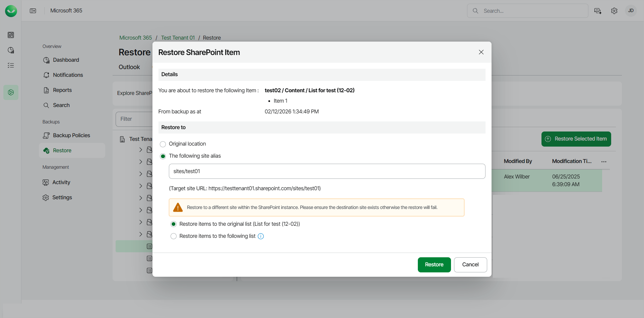Image resolution: width=644 pixels, height=318 pixels.
Task: Click the Restore button in the dialog
Action: [434, 265]
